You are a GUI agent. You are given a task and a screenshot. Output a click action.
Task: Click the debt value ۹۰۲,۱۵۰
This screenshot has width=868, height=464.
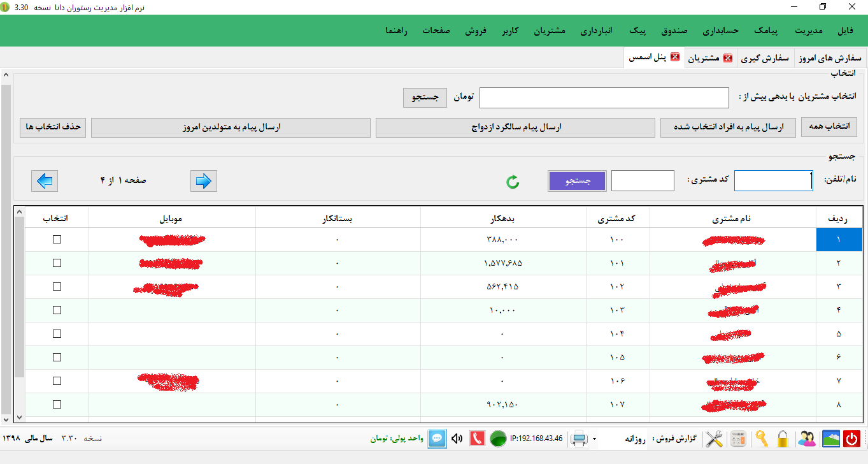[503, 405]
